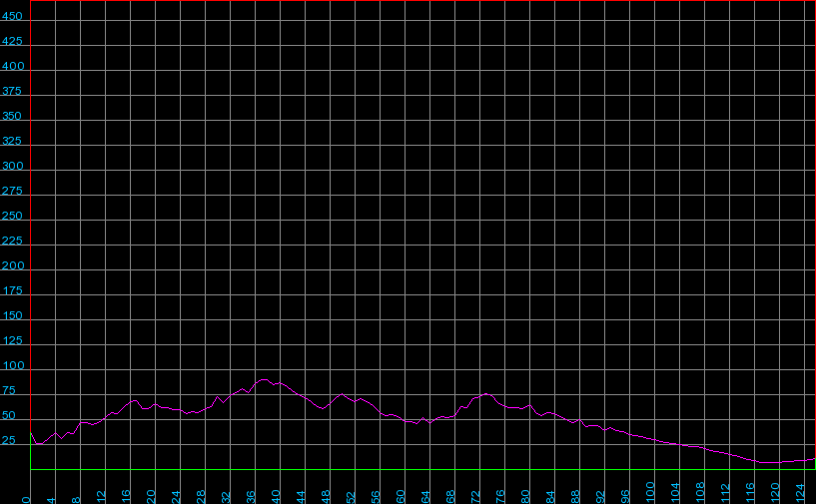Click the magenta curve's second peak near 72

pyautogui.click(x=485, y=393)
